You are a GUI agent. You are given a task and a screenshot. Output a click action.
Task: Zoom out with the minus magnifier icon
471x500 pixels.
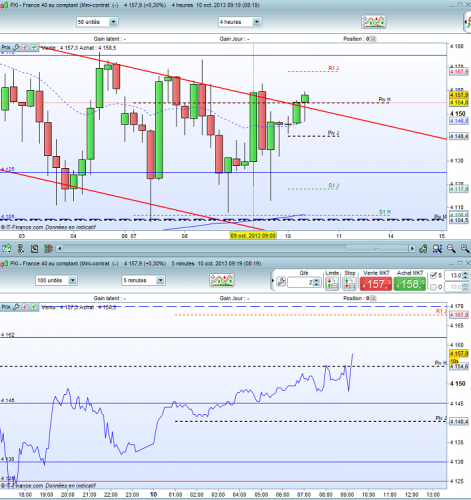[451, 248]
